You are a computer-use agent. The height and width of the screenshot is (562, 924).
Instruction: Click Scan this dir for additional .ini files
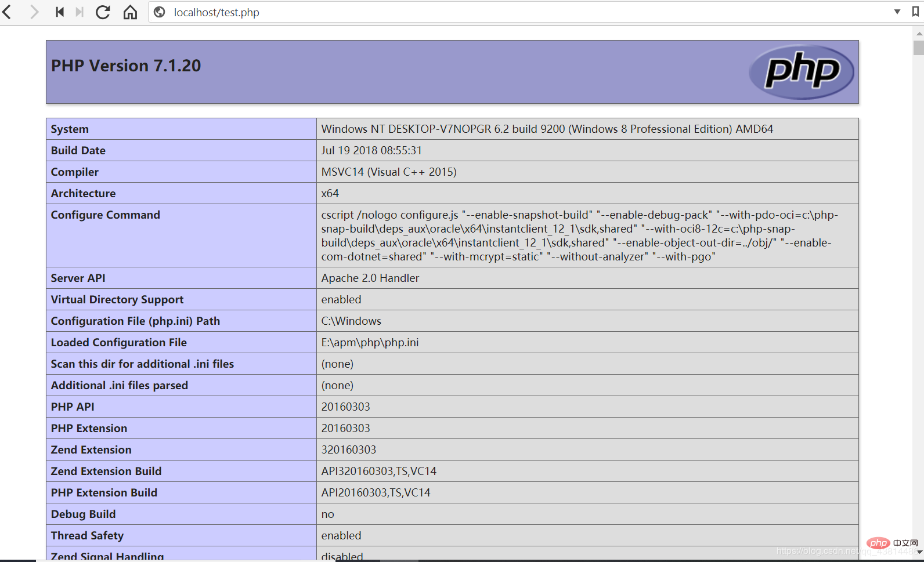(x=142, y=364)
